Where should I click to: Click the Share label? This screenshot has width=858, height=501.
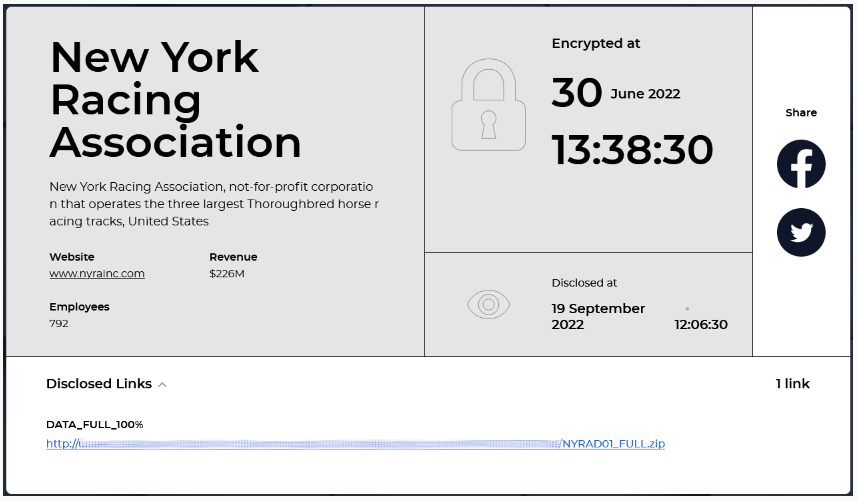[x=801, y=113]
